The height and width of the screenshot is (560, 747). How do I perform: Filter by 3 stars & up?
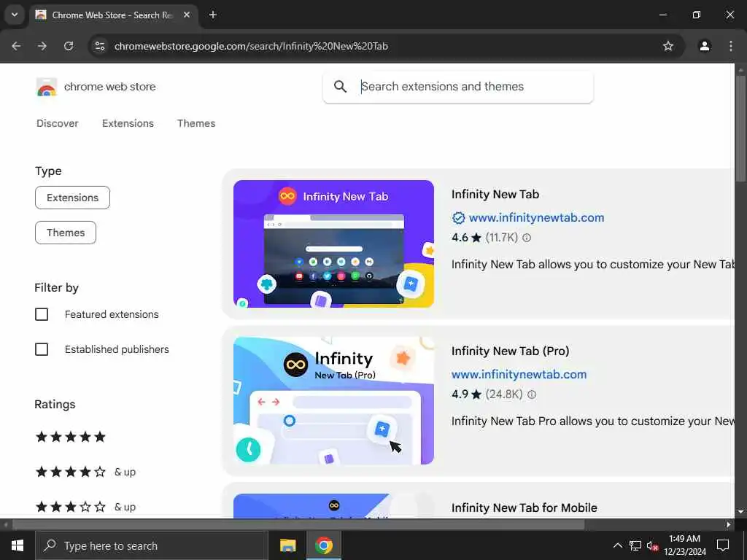(86, 507)
